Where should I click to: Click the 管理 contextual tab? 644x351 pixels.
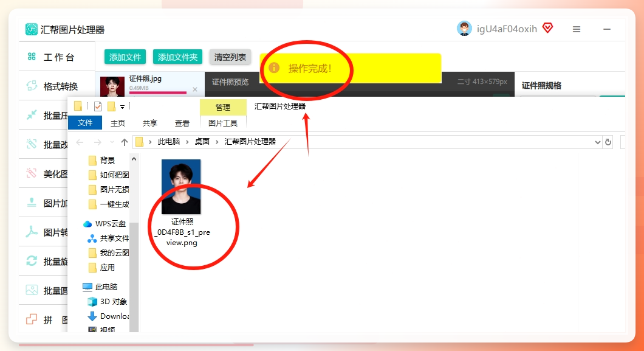pyautogui.click(x=223, y=107)
